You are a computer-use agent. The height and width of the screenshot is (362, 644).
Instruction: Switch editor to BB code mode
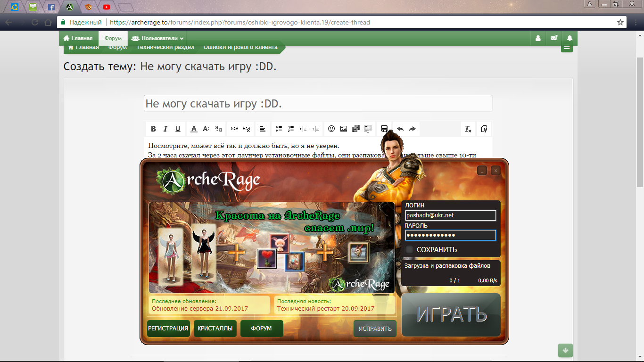[484, 129]
